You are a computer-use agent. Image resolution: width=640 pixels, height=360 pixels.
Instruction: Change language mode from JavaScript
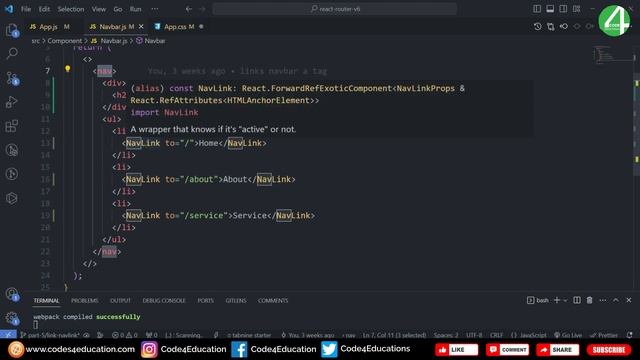coord(529,335)
